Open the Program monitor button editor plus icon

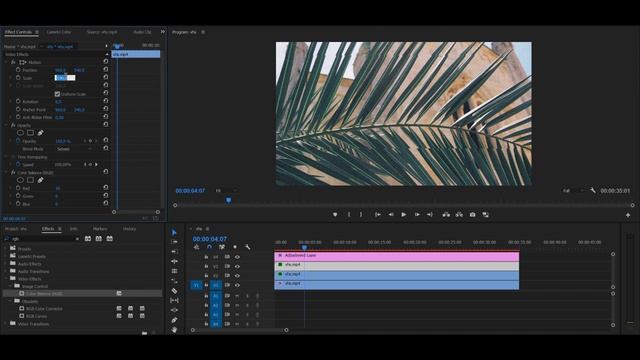coord(628,215)
